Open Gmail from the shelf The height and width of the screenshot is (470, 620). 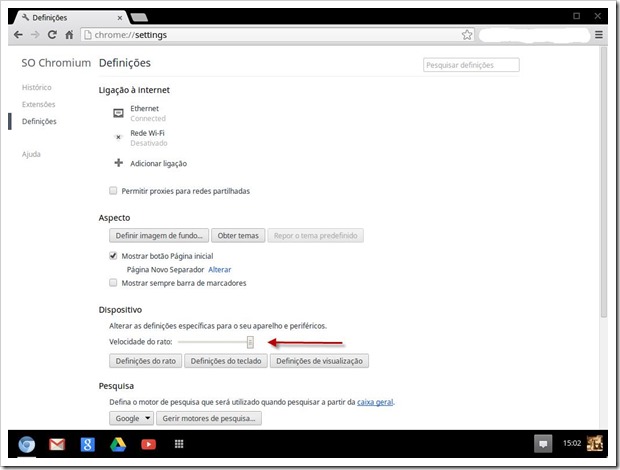coord(57,444)
